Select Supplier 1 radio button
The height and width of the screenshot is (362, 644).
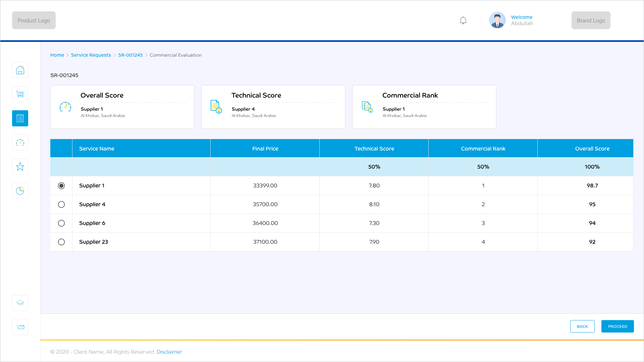(61, 186)
